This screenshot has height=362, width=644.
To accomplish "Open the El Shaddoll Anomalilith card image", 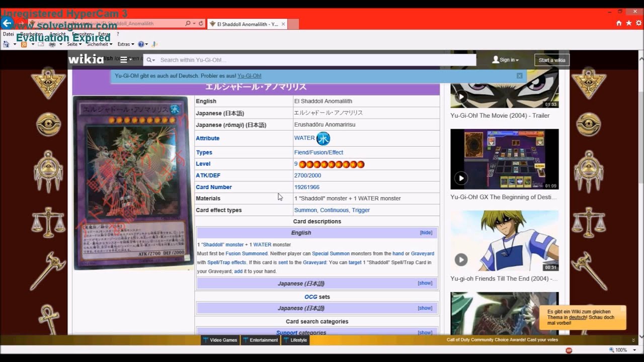I will 133,183.
